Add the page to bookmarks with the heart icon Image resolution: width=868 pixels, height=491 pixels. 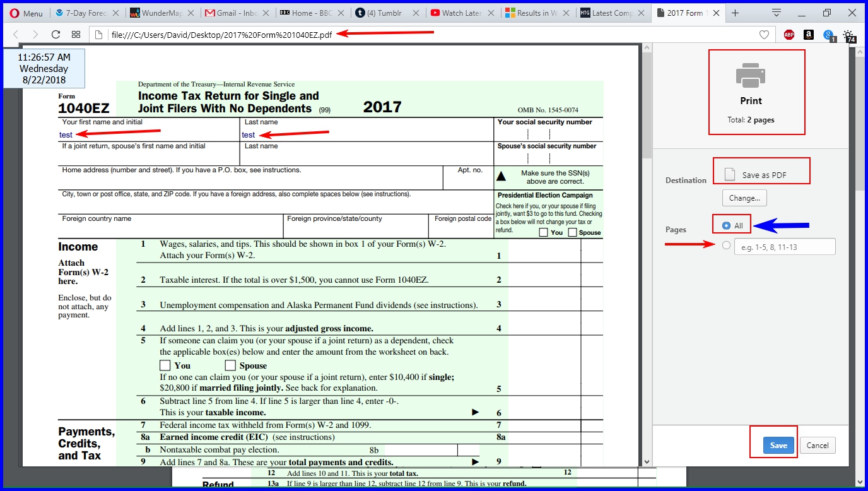pos(764,35)
